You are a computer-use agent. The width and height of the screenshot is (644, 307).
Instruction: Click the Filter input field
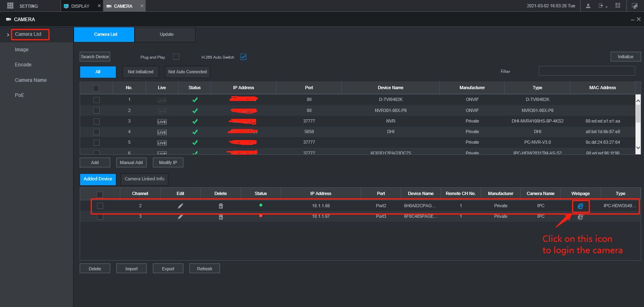(x=586, y=71)
